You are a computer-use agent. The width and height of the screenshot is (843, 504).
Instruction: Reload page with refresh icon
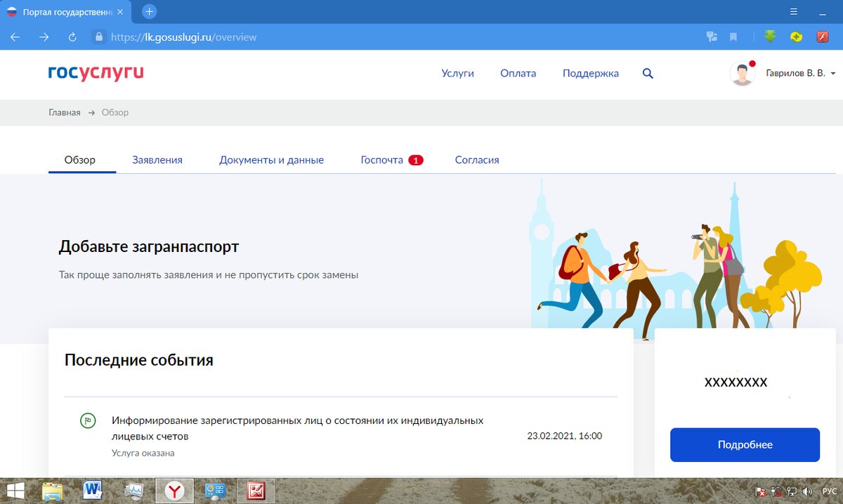71,38
